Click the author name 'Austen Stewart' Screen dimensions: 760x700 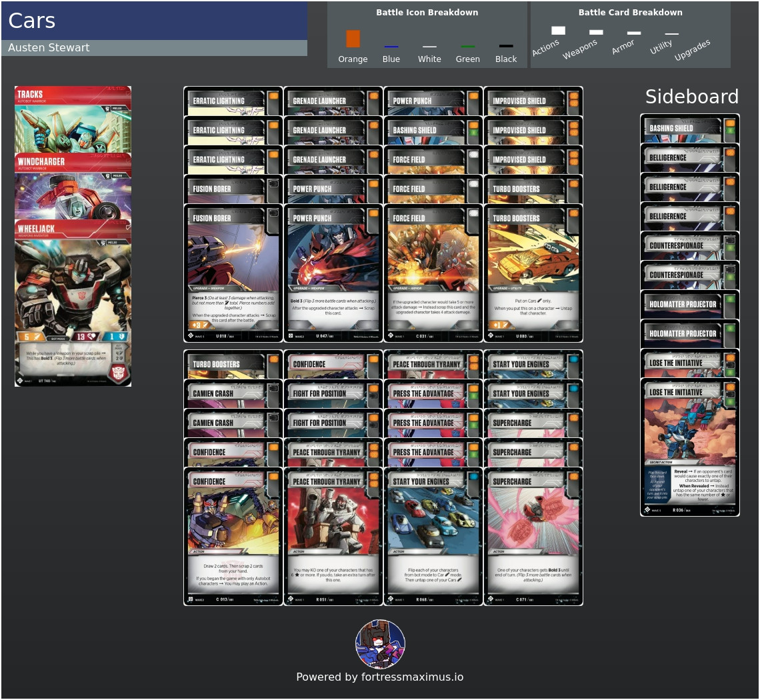tap(49, 47)
